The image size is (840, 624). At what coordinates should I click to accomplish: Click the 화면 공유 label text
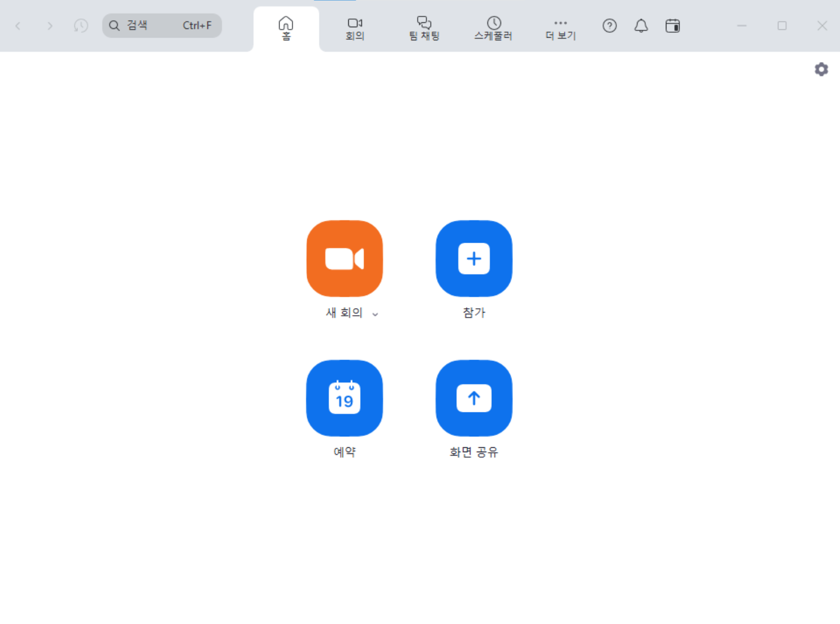click(x=474, y=452)
